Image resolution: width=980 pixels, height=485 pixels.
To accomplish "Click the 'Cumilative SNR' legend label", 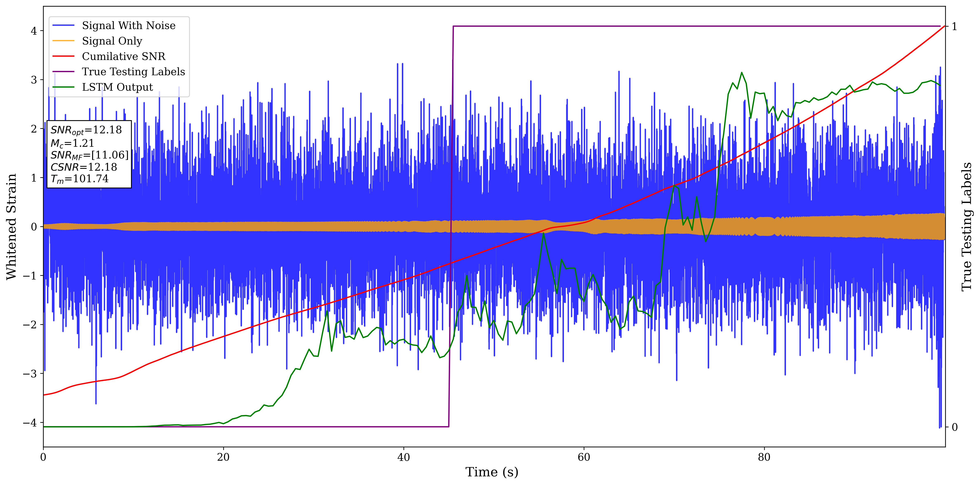I will point(124,56).
